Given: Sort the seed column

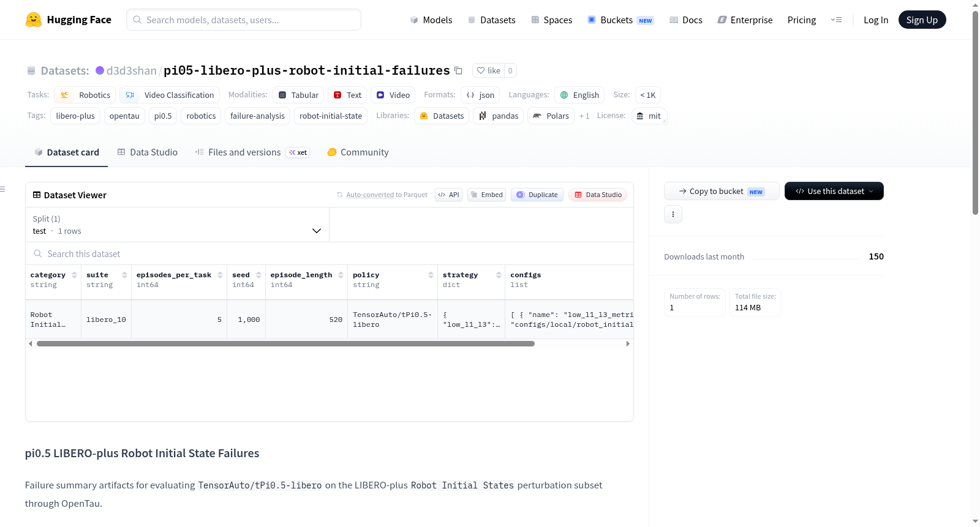Looking at the screenshot, I should point(259,275).
